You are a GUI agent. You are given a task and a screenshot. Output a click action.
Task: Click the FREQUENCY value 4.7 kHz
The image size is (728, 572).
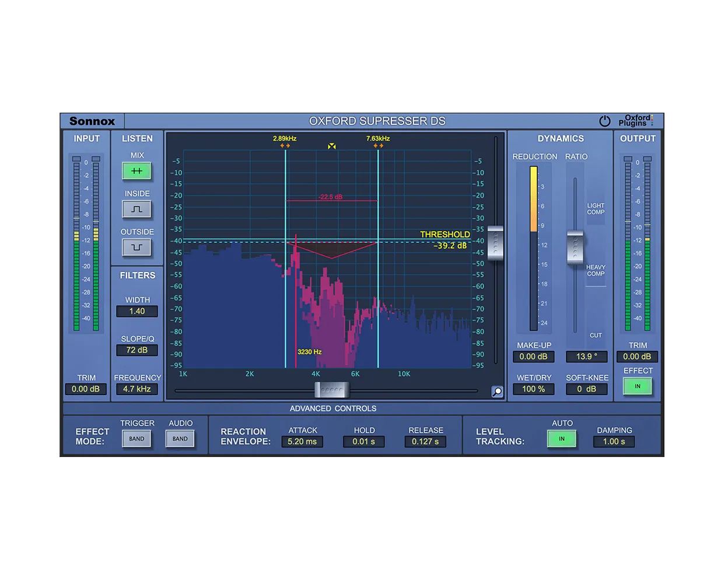click(x=137, y=389)
